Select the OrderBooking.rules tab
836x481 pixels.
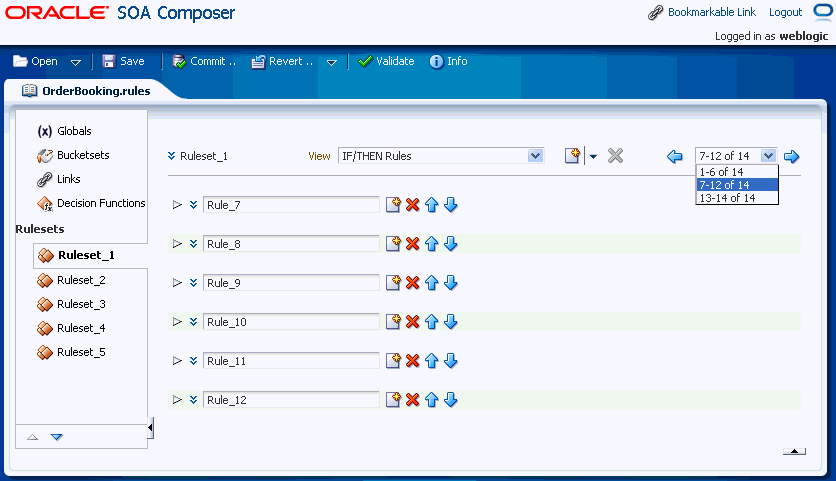click(86, 91)
